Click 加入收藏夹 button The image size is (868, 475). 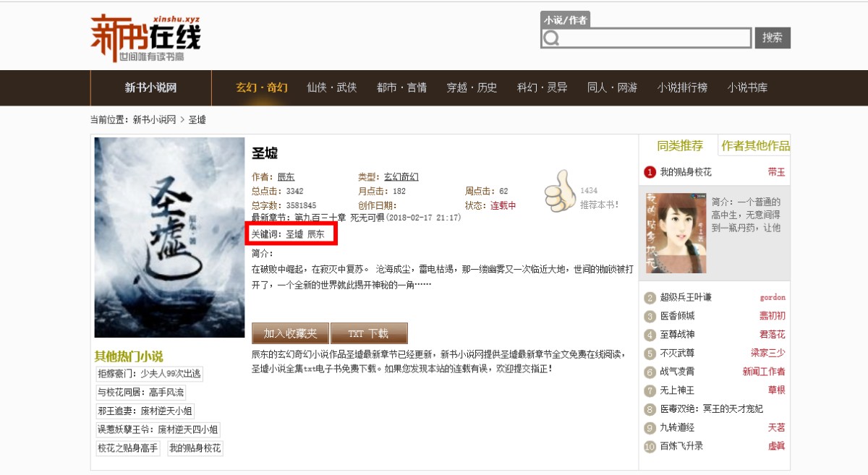click(x=290, y=333)
